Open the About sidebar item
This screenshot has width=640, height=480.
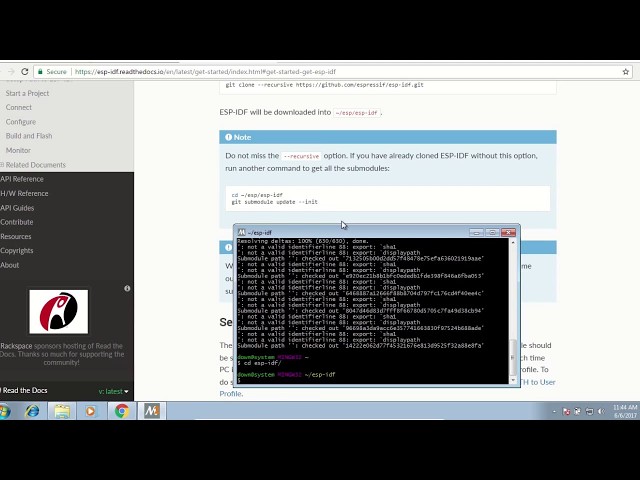pos(9,265)
